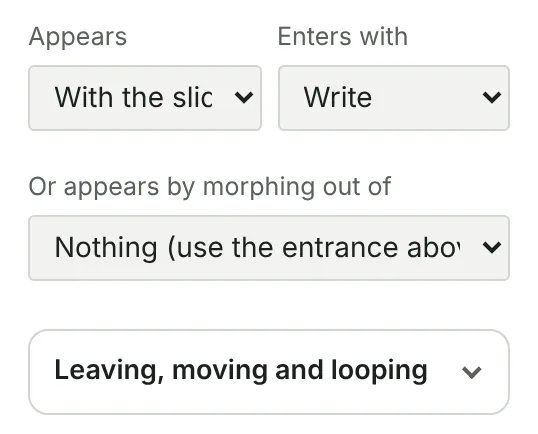The height and width of the screenshot is (434, 538).
Task: Click the chevron icon in the Leaving section
Action: [472, 372]
